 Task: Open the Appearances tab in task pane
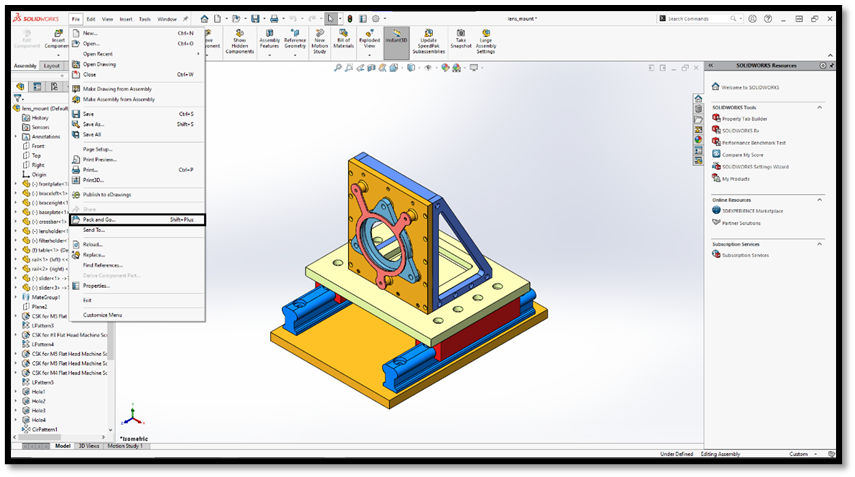pyautogui.click(x=698, y=139)
